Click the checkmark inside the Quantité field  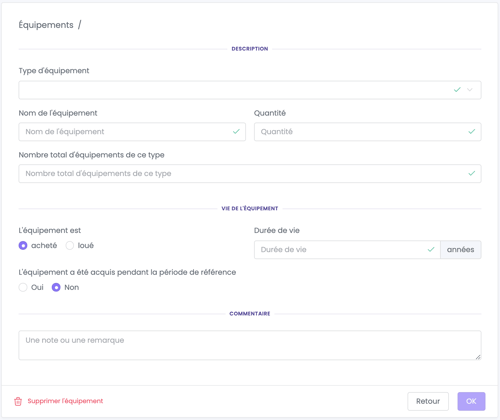pyautogui.click(x=472, y=132)
